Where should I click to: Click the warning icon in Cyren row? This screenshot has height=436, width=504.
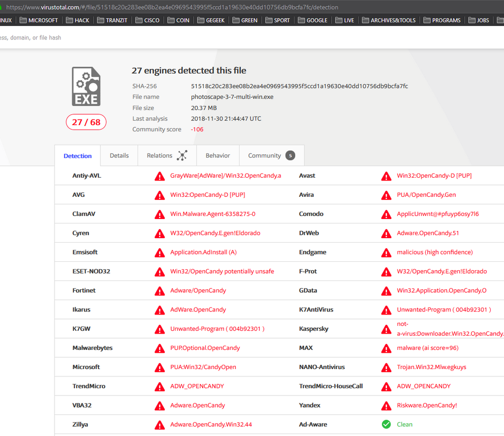coord(159,233)
